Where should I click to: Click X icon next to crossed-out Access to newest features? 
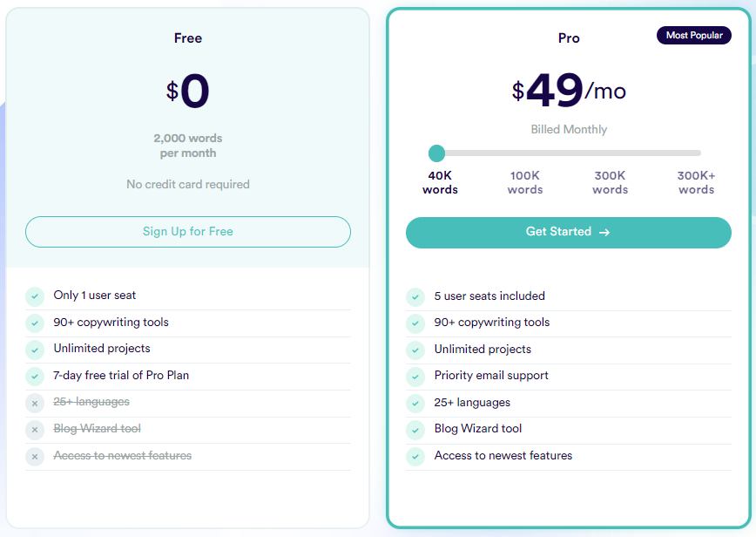[x=35, y=456]
